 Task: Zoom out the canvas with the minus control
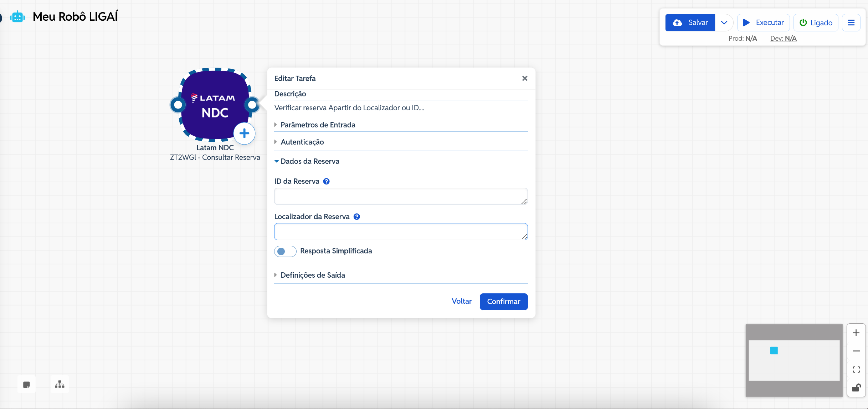point(856,351)
